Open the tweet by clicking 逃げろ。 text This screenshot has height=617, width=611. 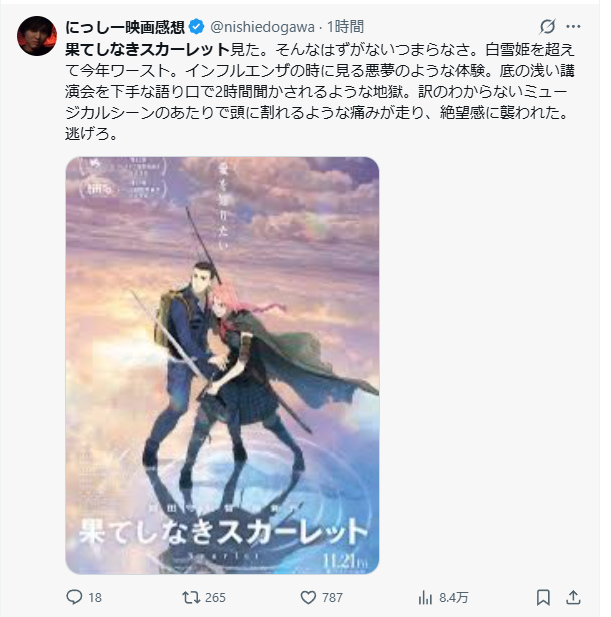91,133
